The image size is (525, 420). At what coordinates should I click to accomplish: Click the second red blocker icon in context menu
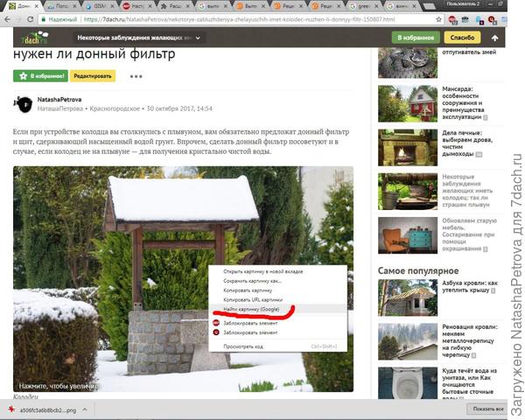[x=215, y=332]
